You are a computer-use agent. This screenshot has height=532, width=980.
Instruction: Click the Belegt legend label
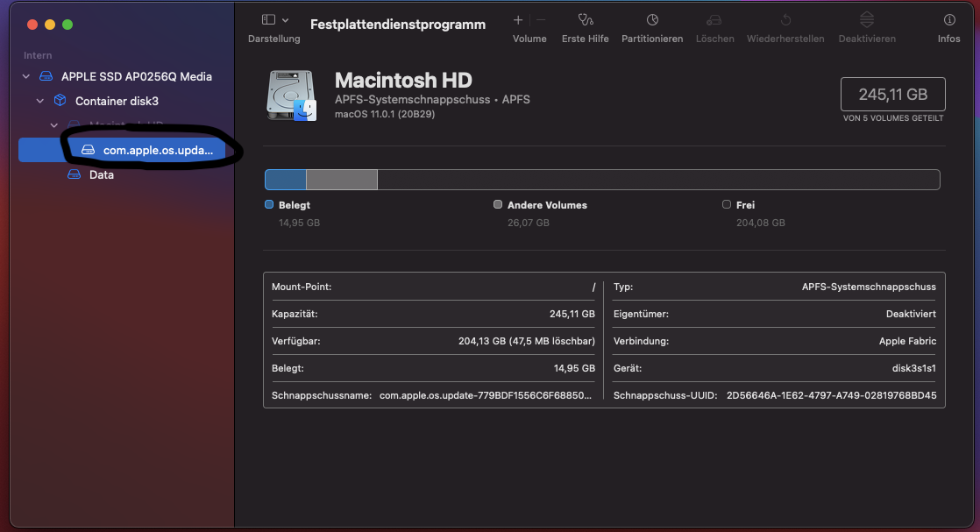(295, 205)
